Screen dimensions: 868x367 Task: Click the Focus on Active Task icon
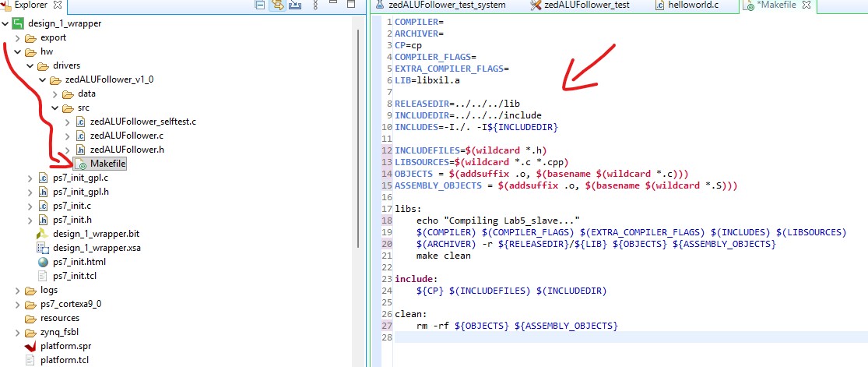click(x=295, y=6)
